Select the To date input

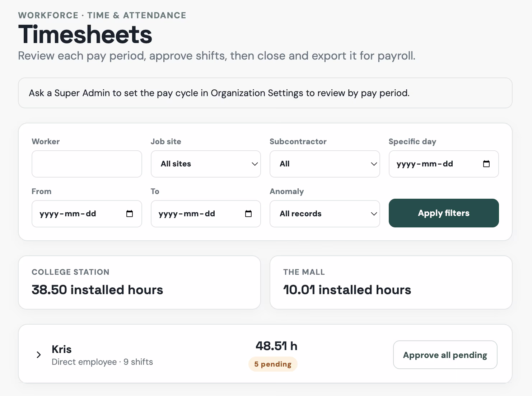(x=206, y=214)
